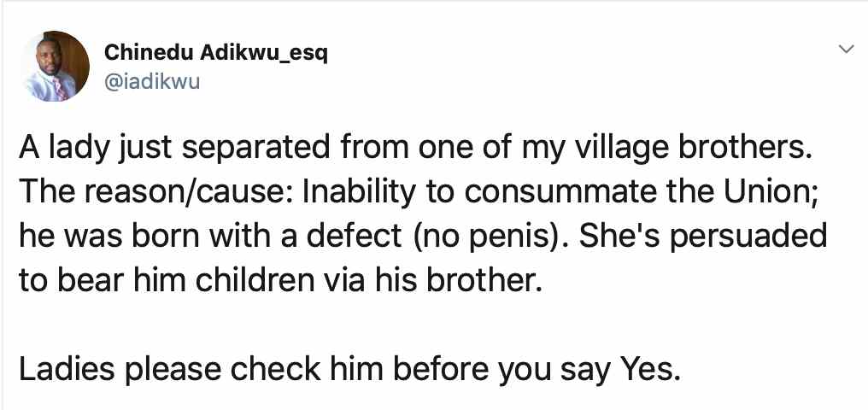Open the Chinedu Adikwu_esq display name

coord(216,52)
